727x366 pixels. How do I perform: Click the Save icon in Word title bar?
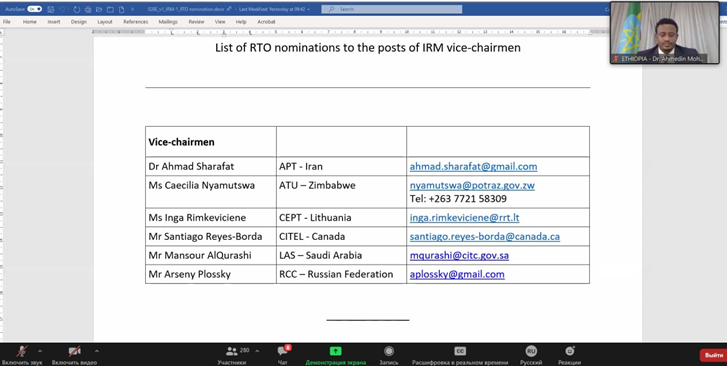(x=51, y=9)
